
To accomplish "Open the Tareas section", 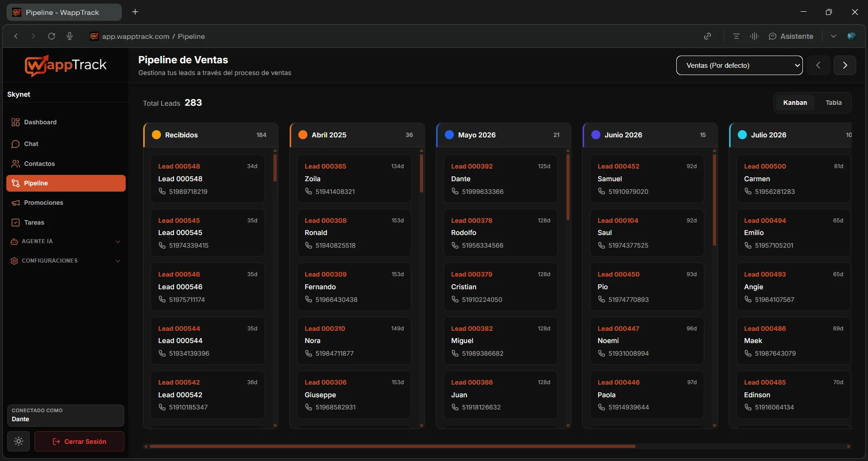I will point(66,222).
